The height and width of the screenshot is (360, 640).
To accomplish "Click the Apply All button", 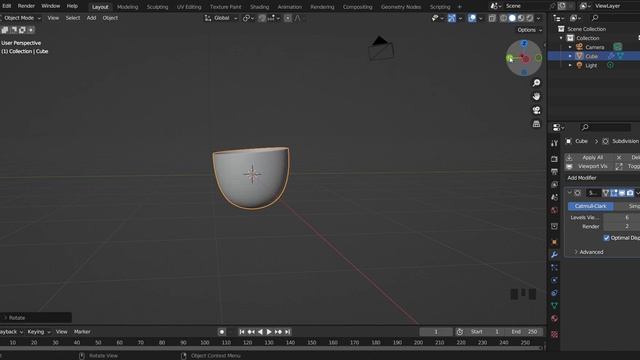I will pyautogui.click(x=588, y=158).
